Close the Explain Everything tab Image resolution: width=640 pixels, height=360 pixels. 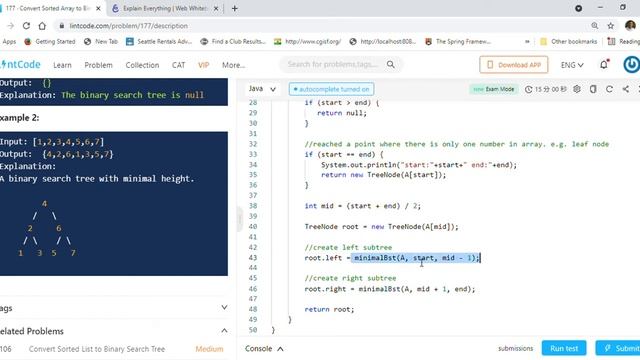point(216,8)
